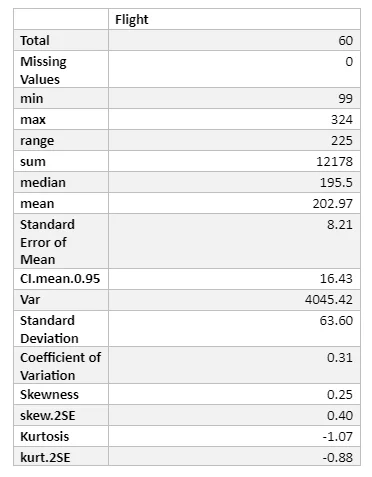Select the Coefficient of Variation label
This screenshot has width=372, height=477.
[60, 366]
